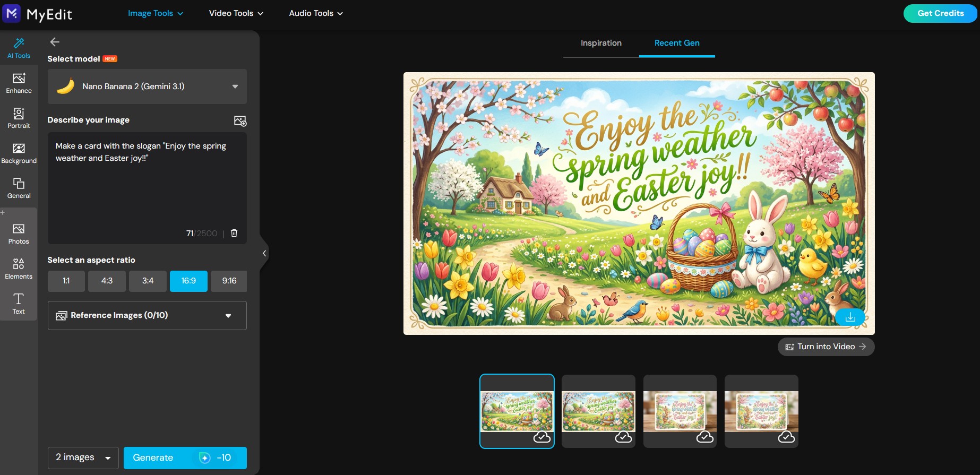Open the General tool
Image resolution: width=980 pixels, height=475 pixels.
point(19,188)
